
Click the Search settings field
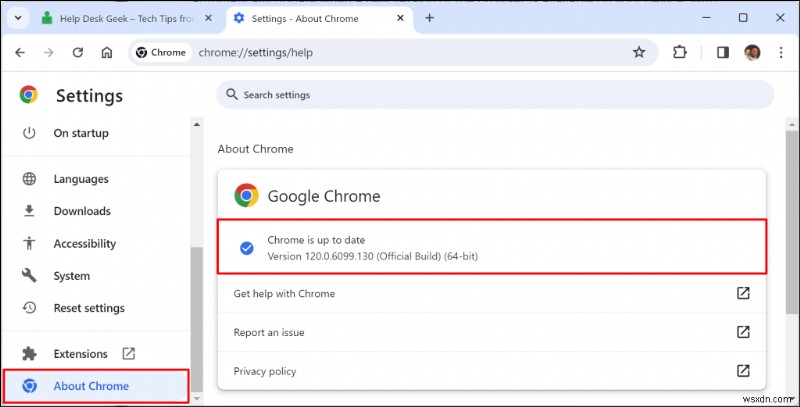(495, 95)
